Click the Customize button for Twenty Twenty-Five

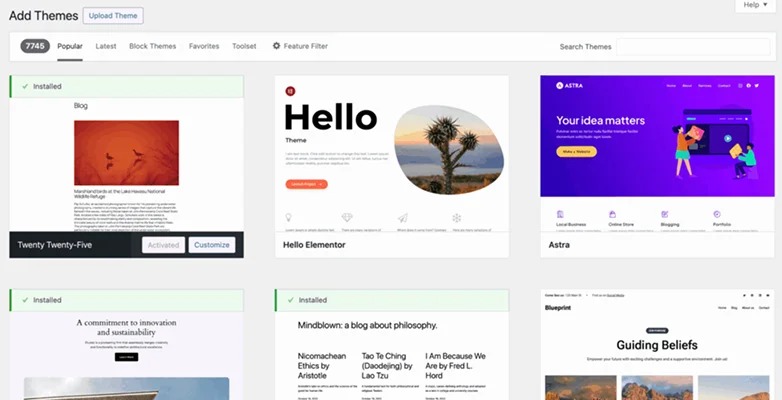[x=212, y=245]
